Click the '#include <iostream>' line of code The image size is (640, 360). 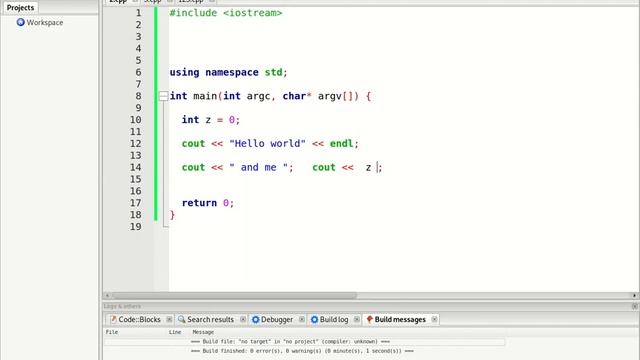[x=226, y=13]
